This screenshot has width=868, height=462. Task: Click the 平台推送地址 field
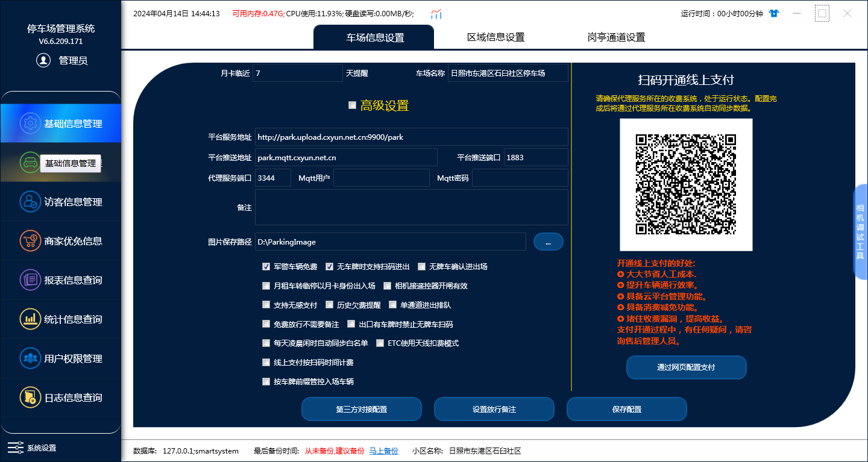coord(346,157)
